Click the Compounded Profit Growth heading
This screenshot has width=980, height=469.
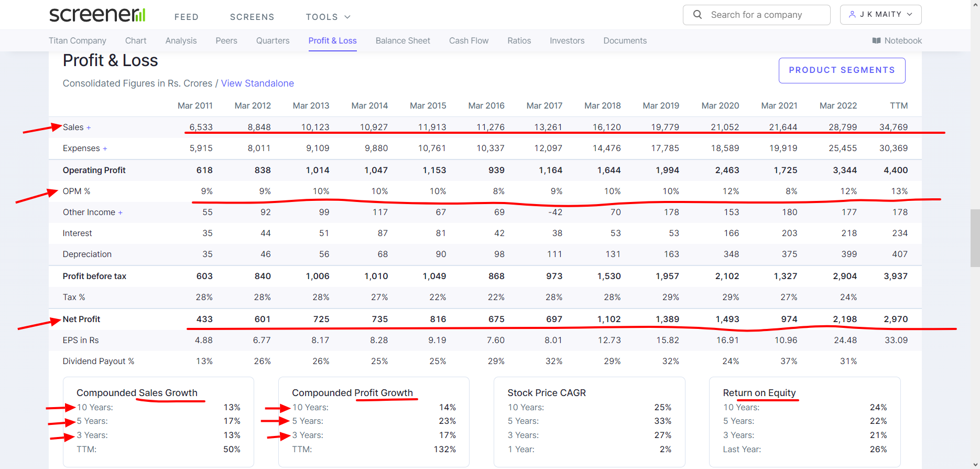point(352,393)
